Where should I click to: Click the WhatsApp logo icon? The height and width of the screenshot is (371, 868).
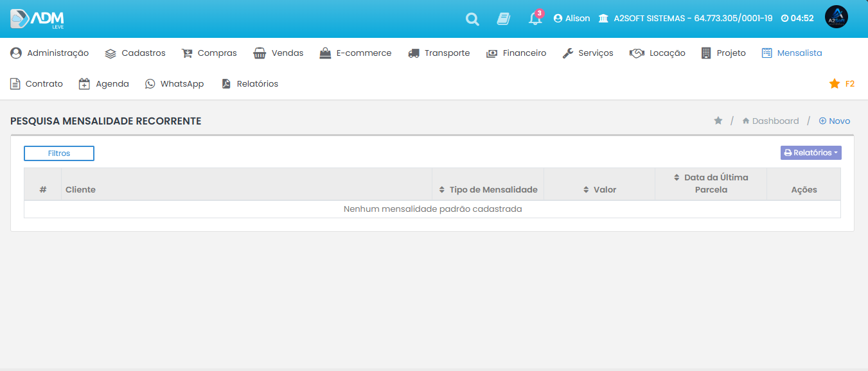[150, 83]
